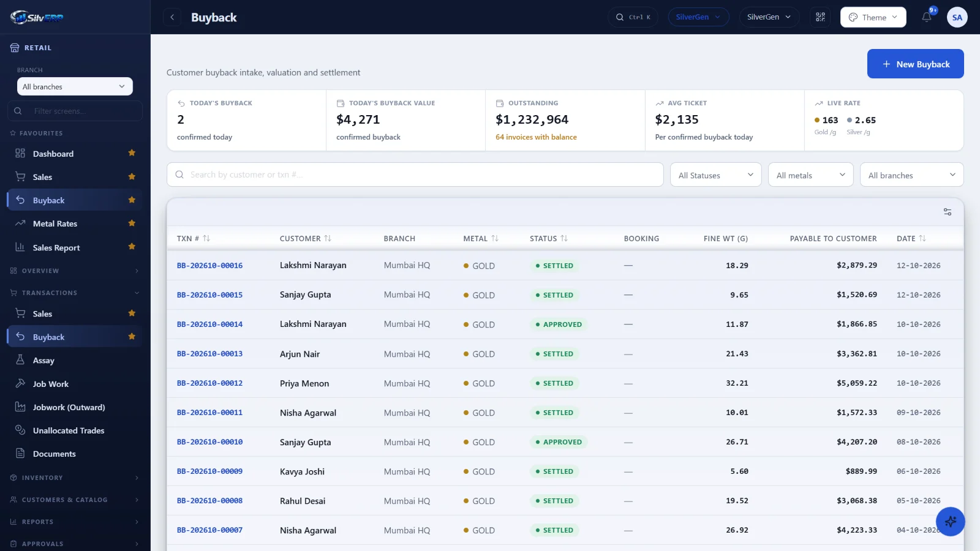Click the customer or txn search field

tap(415, 174)
